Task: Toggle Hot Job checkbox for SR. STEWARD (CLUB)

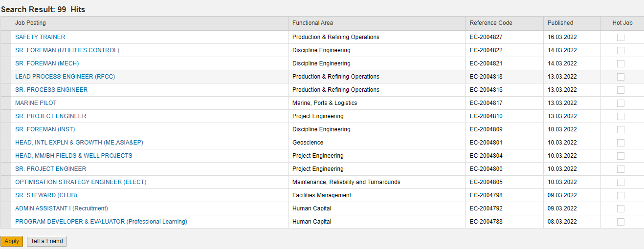Action: click(621, 195)
